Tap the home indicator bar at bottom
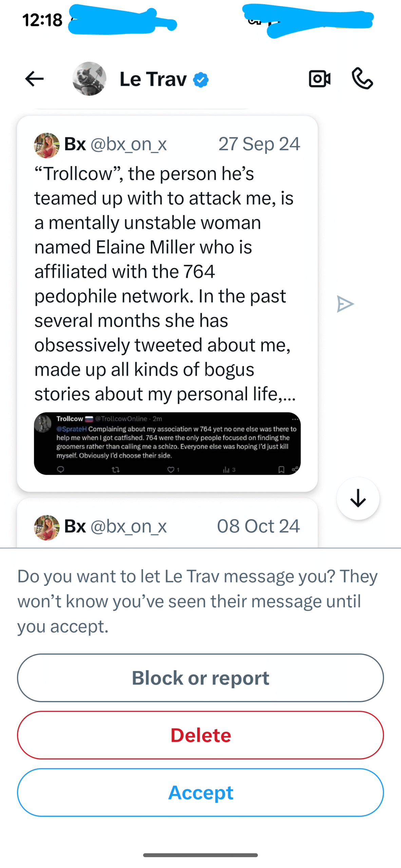Viewport: 401px width, 868px height. click(x=200, y=855)
